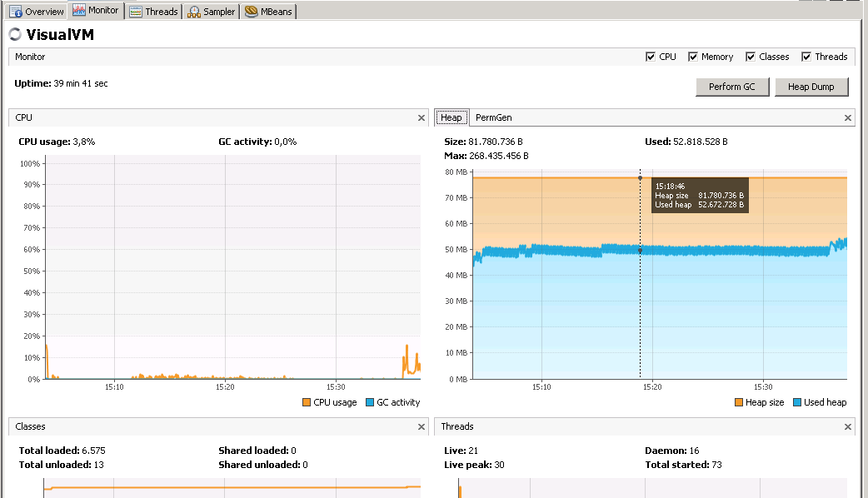Close the CPU panel
868x498 pixels.
click(x=422, y=118)
